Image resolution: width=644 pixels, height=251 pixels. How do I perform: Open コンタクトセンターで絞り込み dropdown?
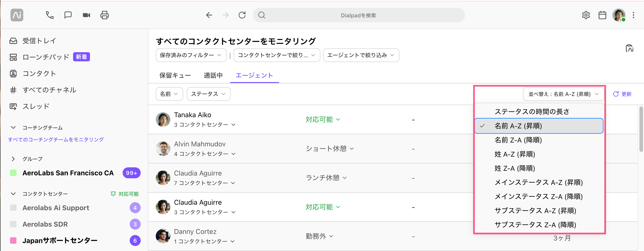click(x=277, y=55)
